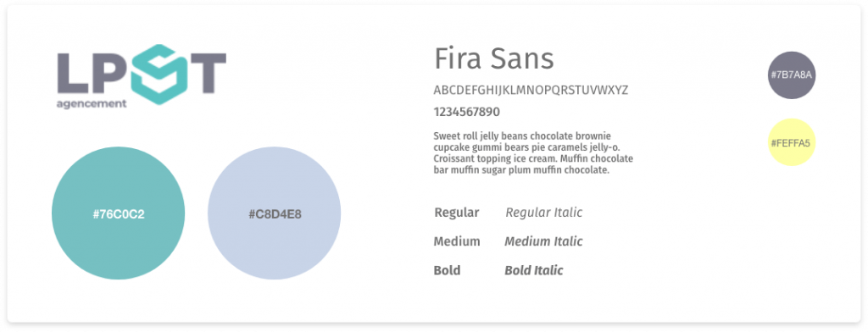Click the letter T in logo
The width and height of the screenshot is (868, 332).
(205, 73)
